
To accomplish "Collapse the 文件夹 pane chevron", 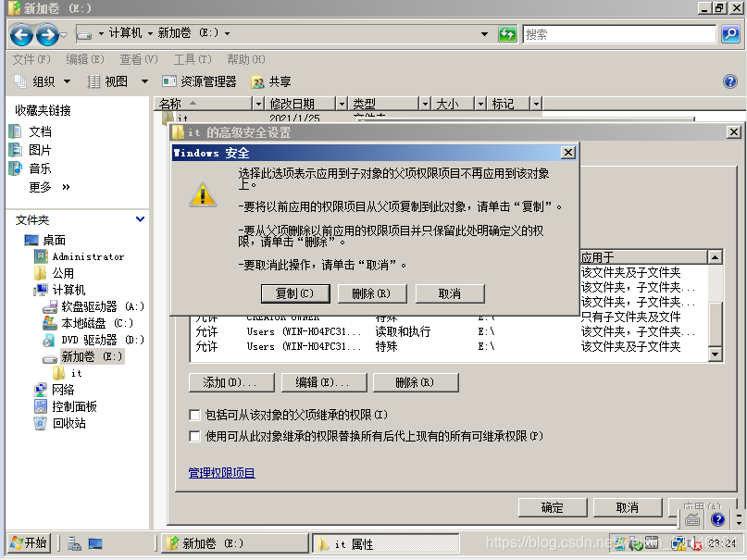I will pos(140,219).
